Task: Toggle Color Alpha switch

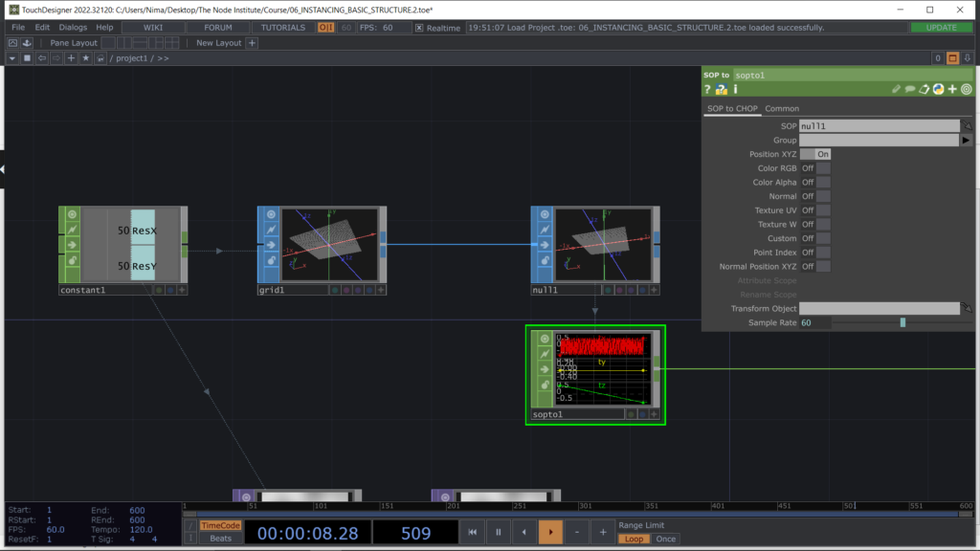Action: pos(815,182)
